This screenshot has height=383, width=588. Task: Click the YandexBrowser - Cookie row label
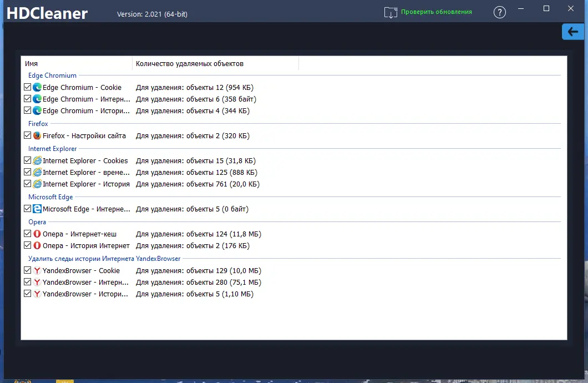(x=81, y=270)
